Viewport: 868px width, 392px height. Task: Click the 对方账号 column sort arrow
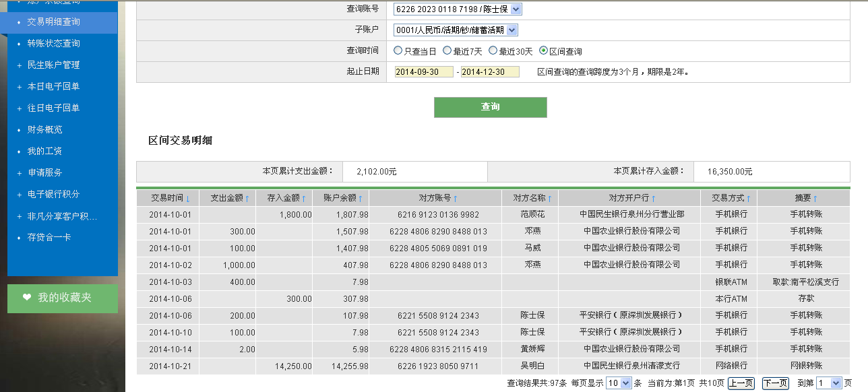click(456, 199)
